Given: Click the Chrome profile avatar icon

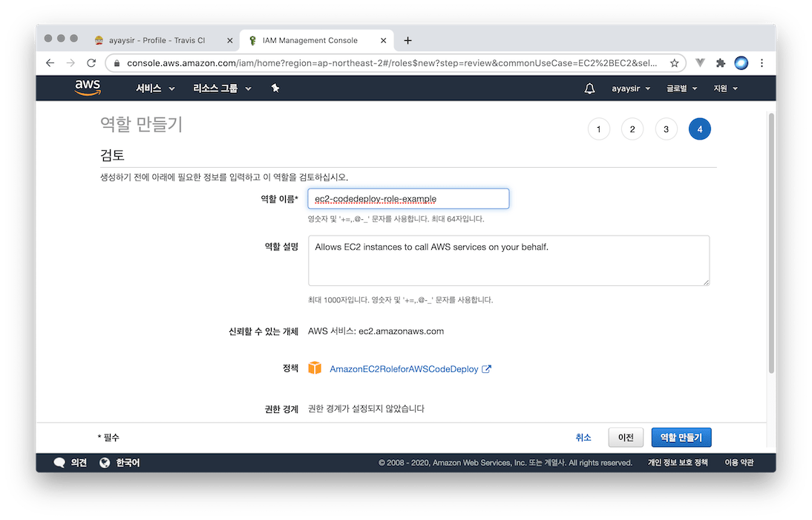Looking at the screenshot, I should pyautogui.click(x=741, y=63).
